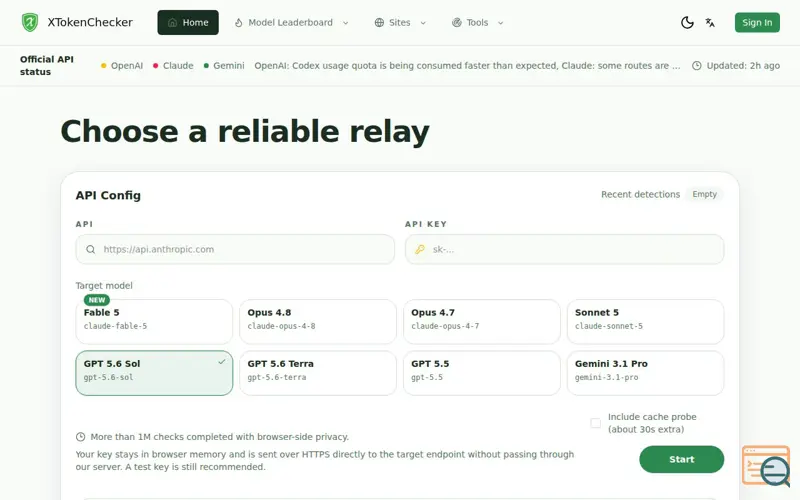The image size is (800, 500).
Task: Expand the Tools dropdown chevron
Action: [501, 23]
